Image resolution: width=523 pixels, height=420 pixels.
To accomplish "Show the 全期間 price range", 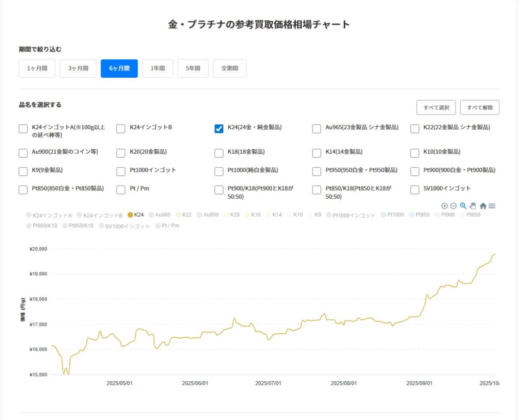I will [229, 68].
